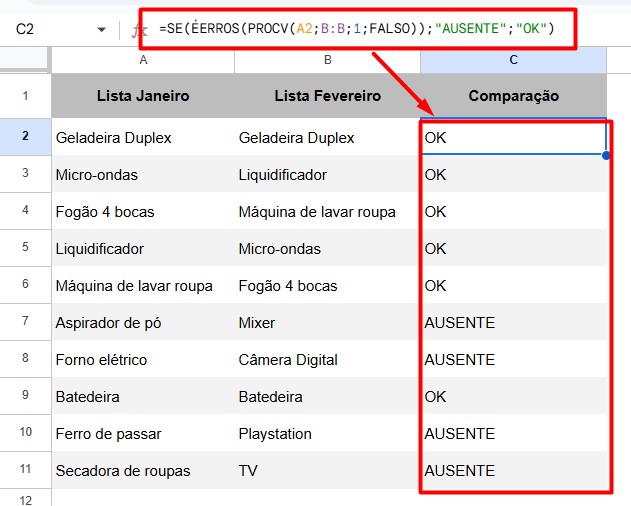Image resolution: width=631 pixels, height=506 pixels.
Task: Select row 8 header
Action: tap(25, 359)
